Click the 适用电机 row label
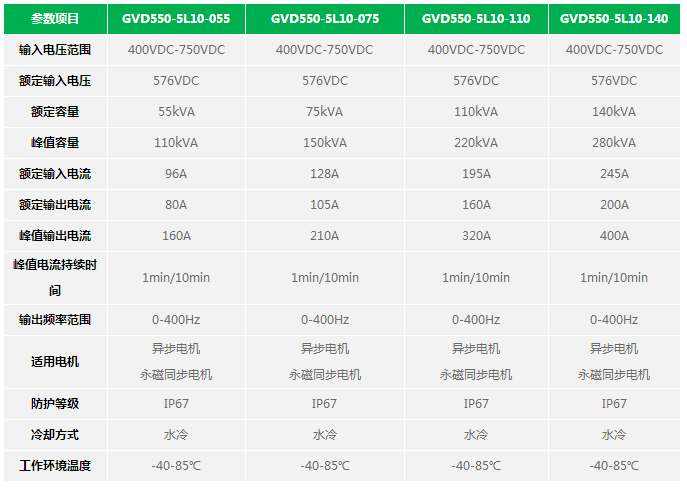Screen dimensions: 687x503 55,362
